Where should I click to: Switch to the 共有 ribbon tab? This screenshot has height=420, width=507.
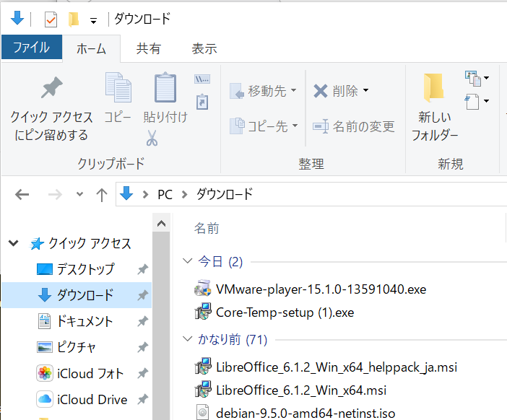coord(148,49)
